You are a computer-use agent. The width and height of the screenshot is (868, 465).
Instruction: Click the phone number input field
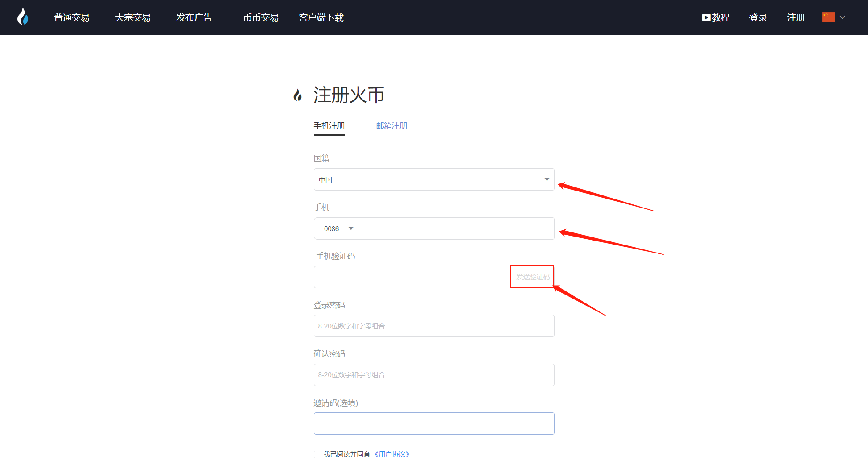pos(457,228)
